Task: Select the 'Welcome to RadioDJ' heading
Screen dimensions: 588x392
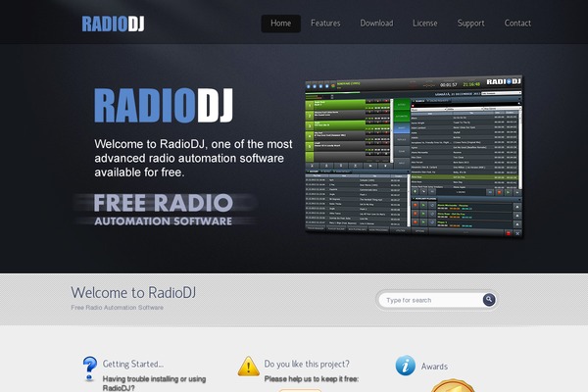Action: coord(133,293)
